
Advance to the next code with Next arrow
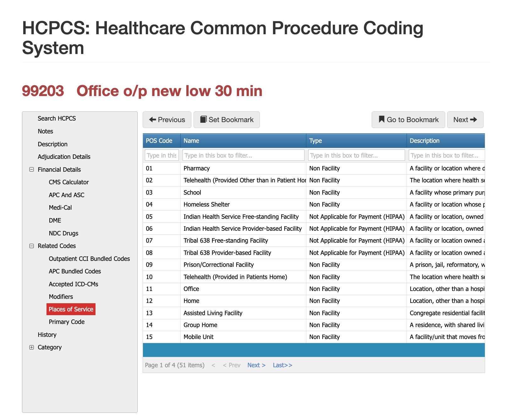(465, 120)
